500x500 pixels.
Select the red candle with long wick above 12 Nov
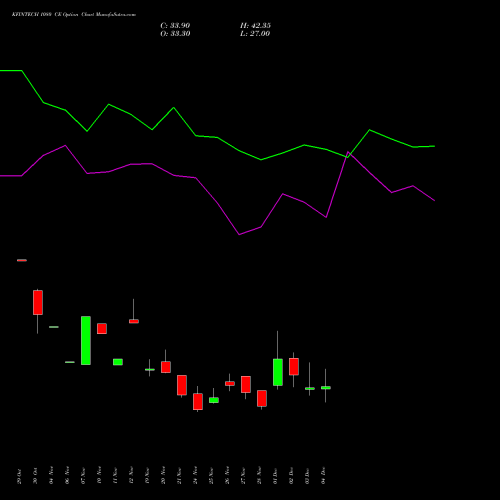[134, 321]
